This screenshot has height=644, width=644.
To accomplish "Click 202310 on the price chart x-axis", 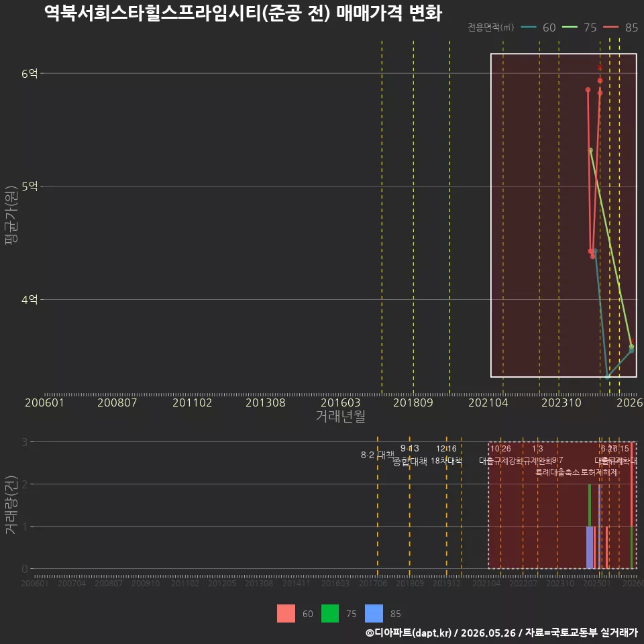I will click(x=561, y=402).
